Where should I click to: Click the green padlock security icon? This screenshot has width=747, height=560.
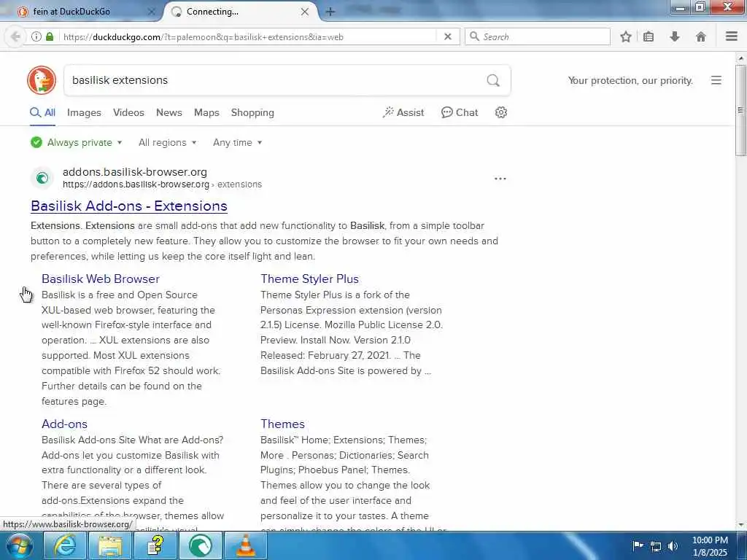[50, 36]
